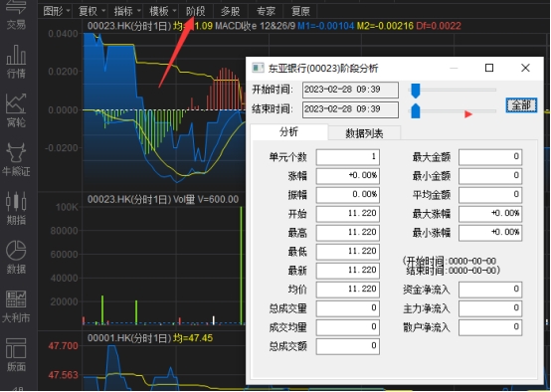Expand the 模板 dropdown menu
This screenshot has width=551, height=392.
pos(163,11)
